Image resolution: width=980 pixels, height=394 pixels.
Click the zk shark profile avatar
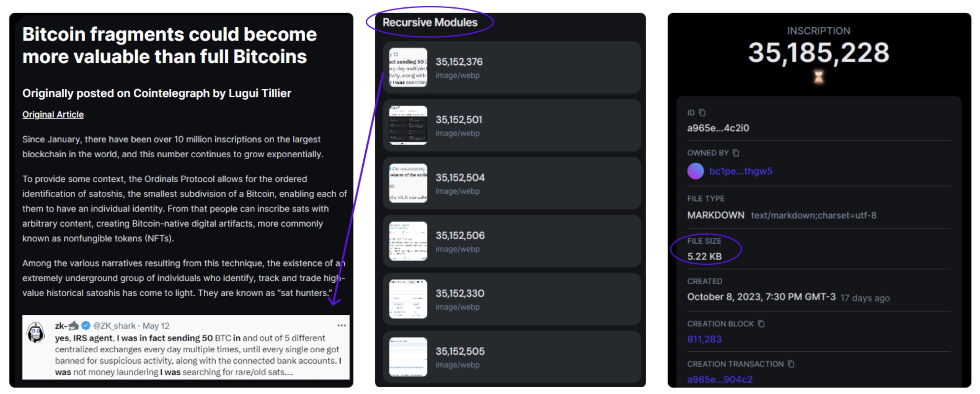(x=36, y=332)
